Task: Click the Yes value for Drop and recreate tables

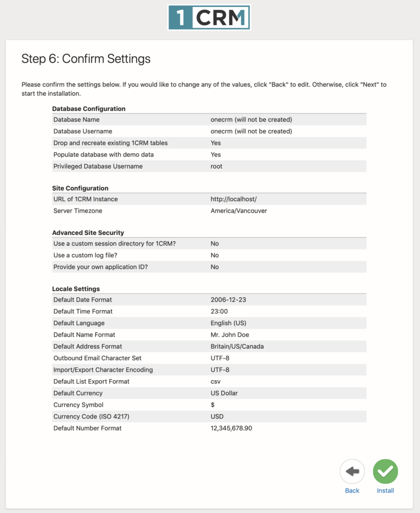Action: point(215,143)
